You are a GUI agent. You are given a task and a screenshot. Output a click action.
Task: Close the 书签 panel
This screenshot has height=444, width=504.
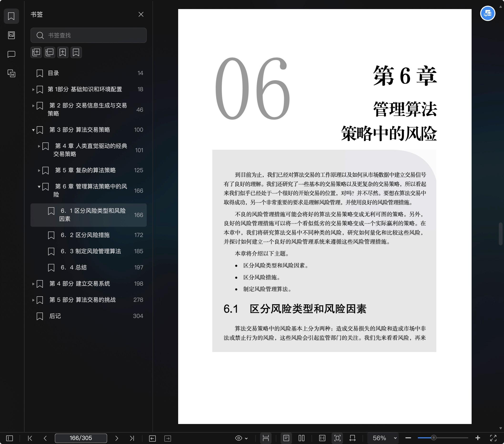pyautogui.click(x=141, y=14)
